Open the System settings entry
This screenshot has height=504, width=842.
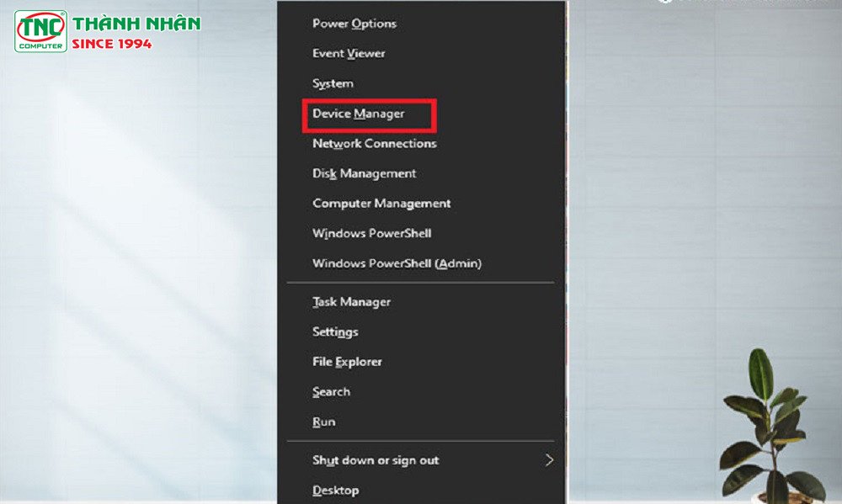click(x=332, y=83)
